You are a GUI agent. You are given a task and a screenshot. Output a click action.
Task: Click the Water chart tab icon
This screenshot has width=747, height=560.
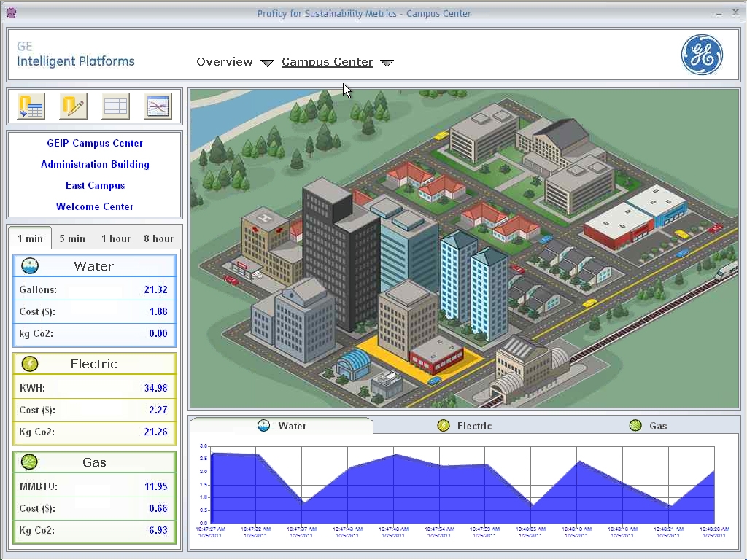(x=263, y=426)
